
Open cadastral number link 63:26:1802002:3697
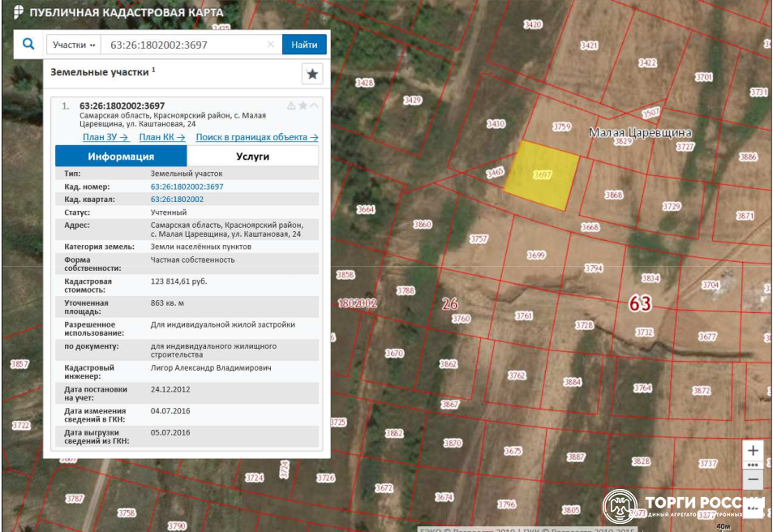(x=187, y=187)
